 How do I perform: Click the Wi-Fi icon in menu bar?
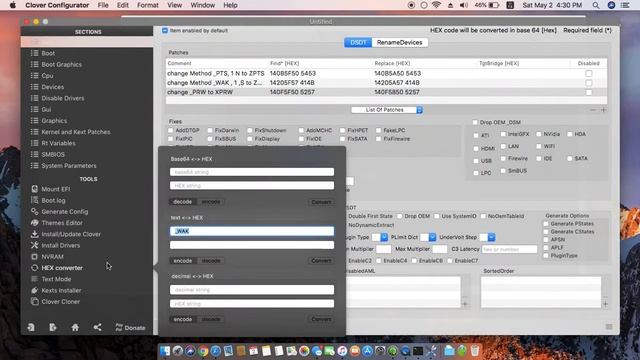[x=436, y=5]
